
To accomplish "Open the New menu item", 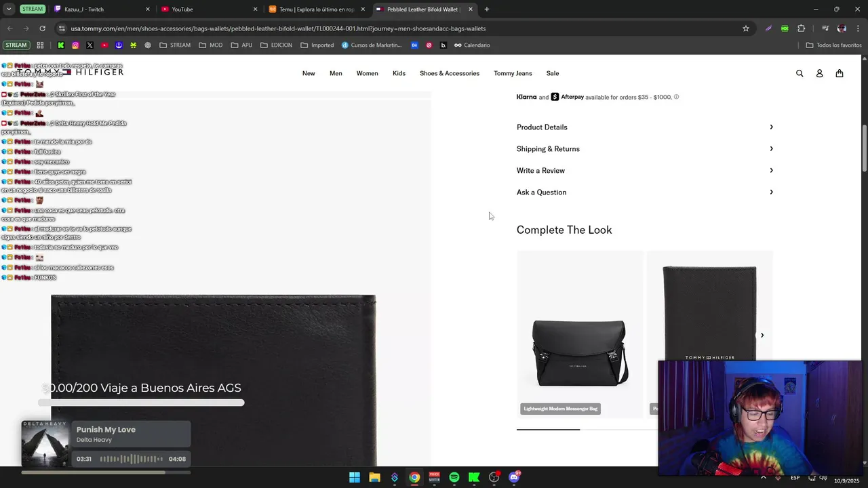I will point(309,73).
